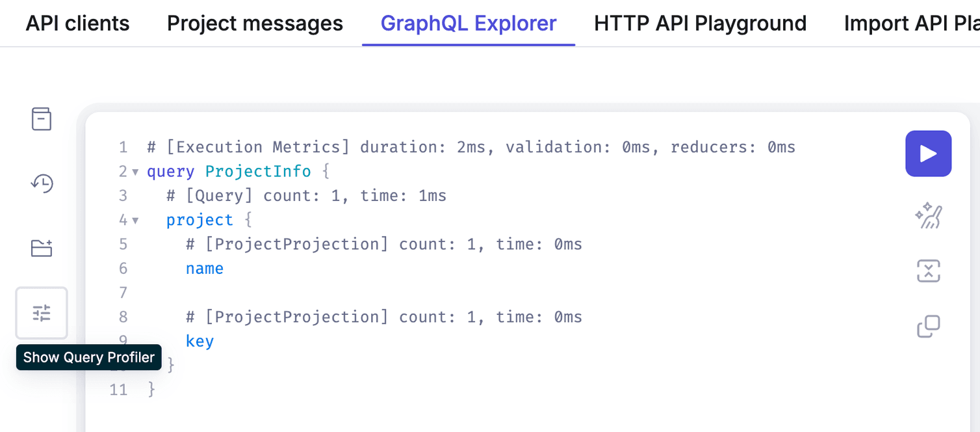Open the saved operations collection panel
Image resolution: width=980 pixels, height=432 pixels.
pyautogui.click(x=42, y=248)
